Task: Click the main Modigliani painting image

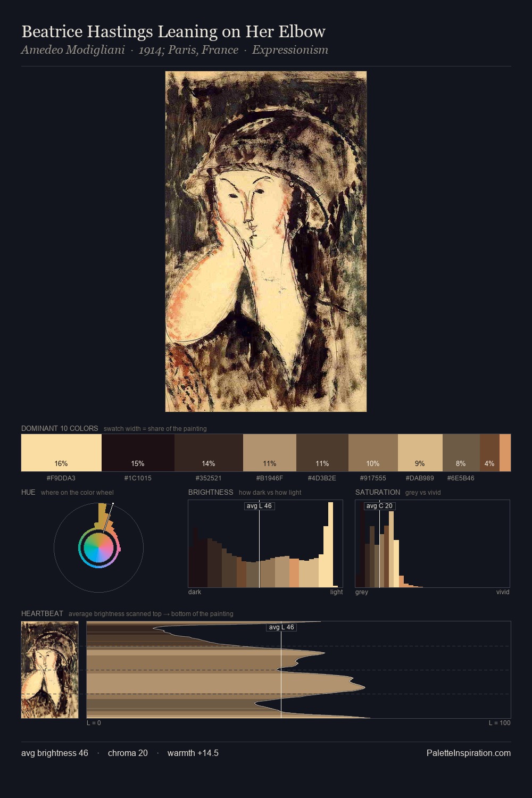Action: click(266, 242)
